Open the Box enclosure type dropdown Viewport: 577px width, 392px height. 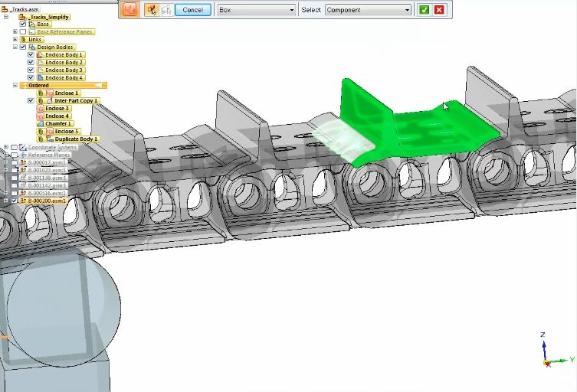click(256, 10)
